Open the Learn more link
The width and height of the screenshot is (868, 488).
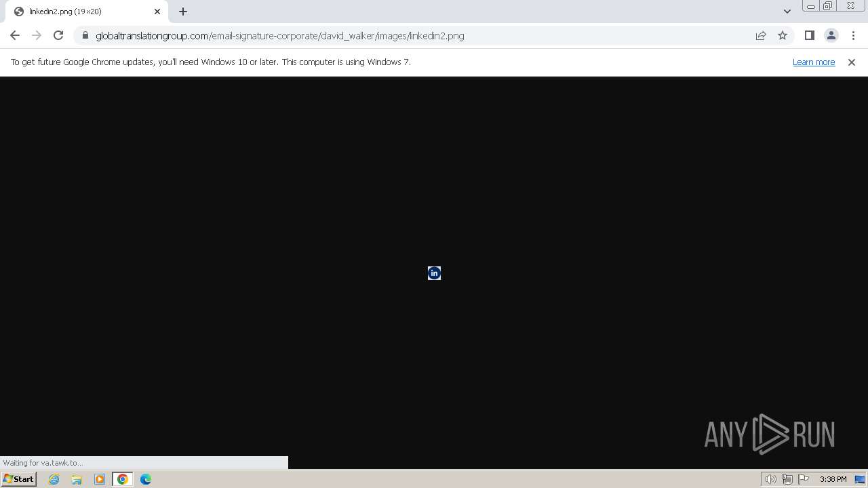[814, 62]
